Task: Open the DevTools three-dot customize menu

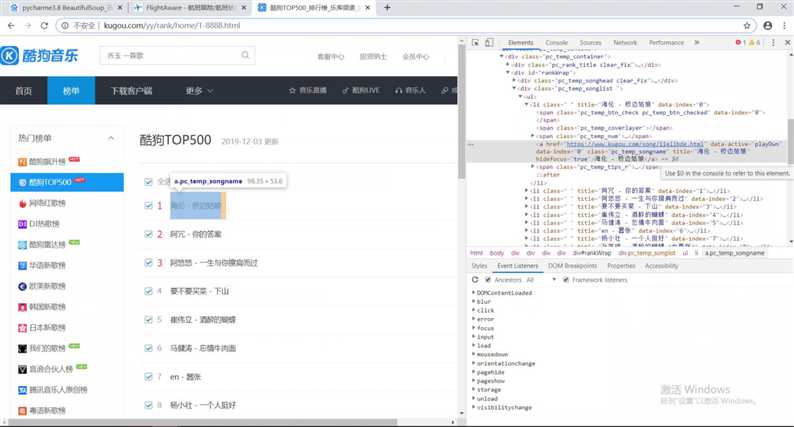Action: pyautogui.click(x=773, y=43)
